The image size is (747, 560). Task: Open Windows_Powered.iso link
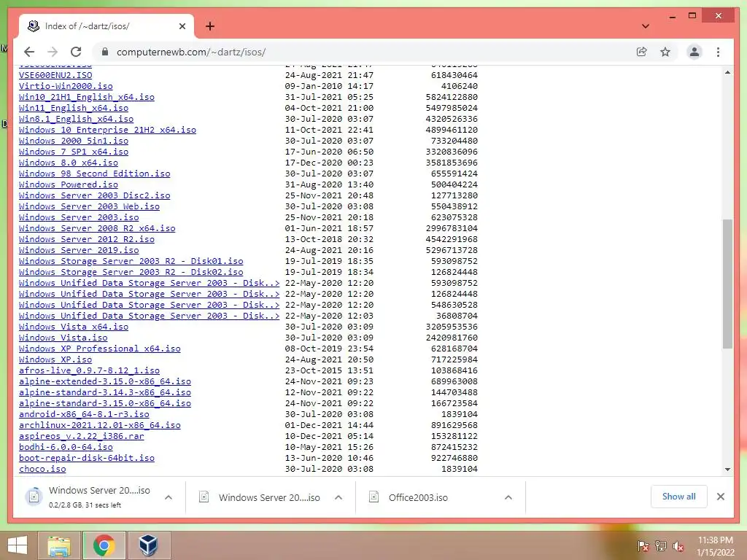coord(69,184)
